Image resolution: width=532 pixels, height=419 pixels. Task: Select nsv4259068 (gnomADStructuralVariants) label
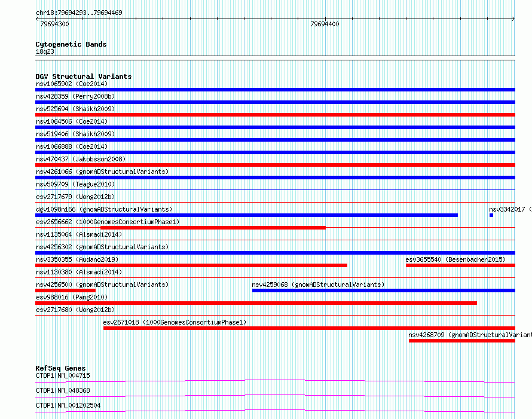(x=318, y=285)
